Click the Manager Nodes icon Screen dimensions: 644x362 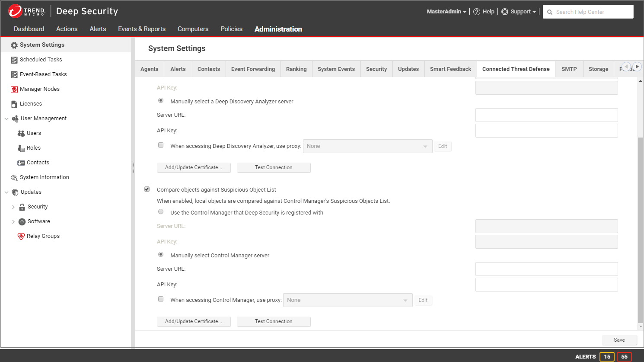click(14, 89)
